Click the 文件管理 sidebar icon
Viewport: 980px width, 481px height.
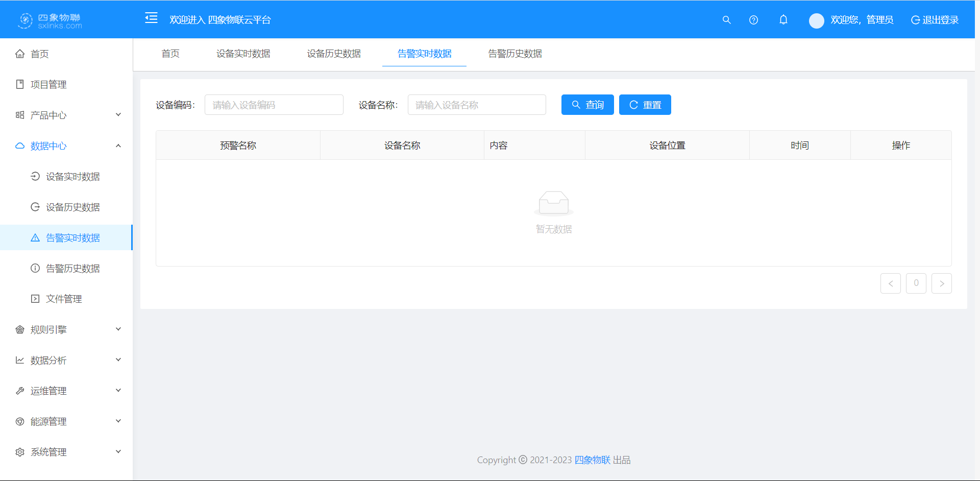point(35,299)
